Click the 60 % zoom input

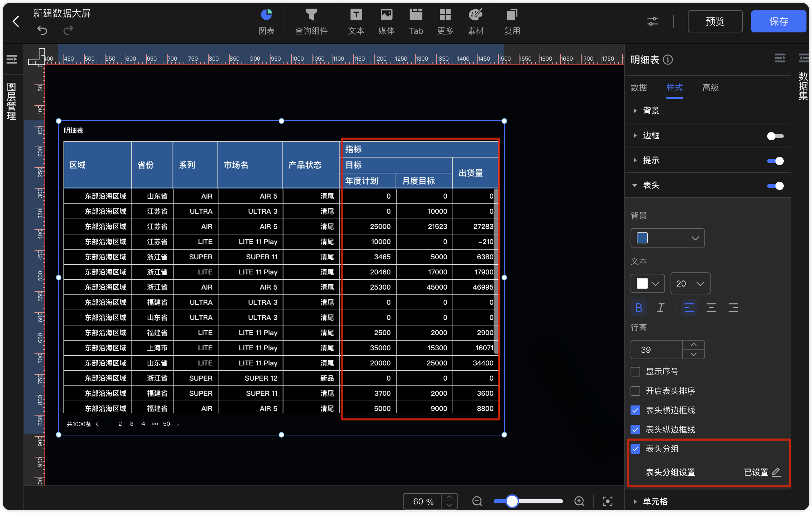click(x=423, y=501)
